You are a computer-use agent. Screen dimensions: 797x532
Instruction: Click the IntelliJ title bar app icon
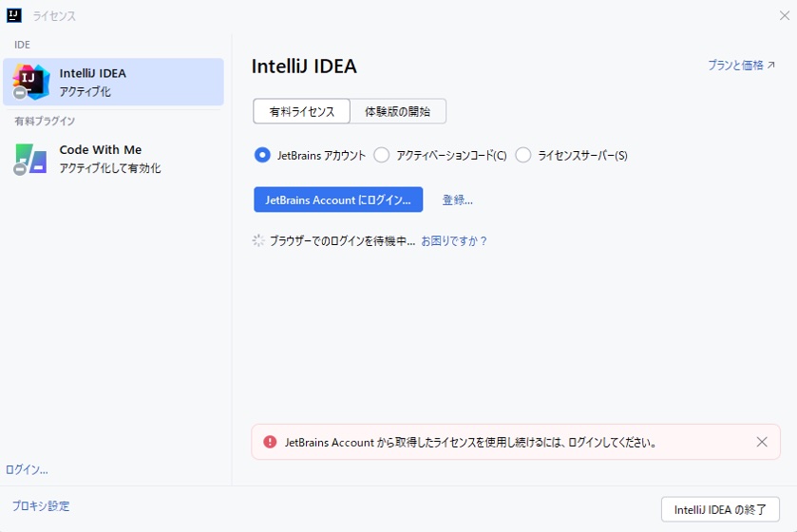14,16
